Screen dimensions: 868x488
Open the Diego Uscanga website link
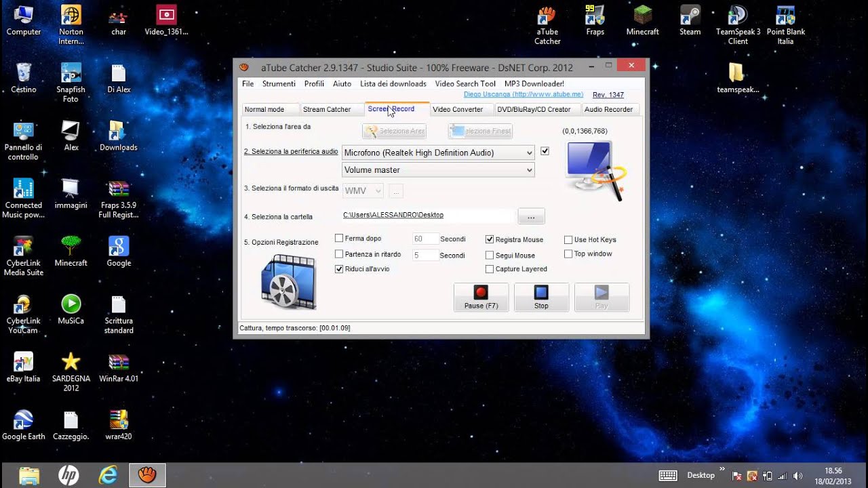pos(524,95)
